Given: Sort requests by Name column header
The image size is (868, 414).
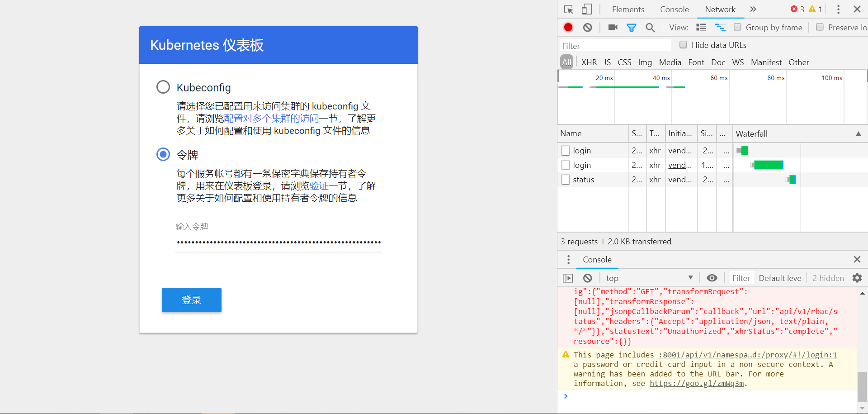Looking at the screenshot, I should tap(593, 133).
